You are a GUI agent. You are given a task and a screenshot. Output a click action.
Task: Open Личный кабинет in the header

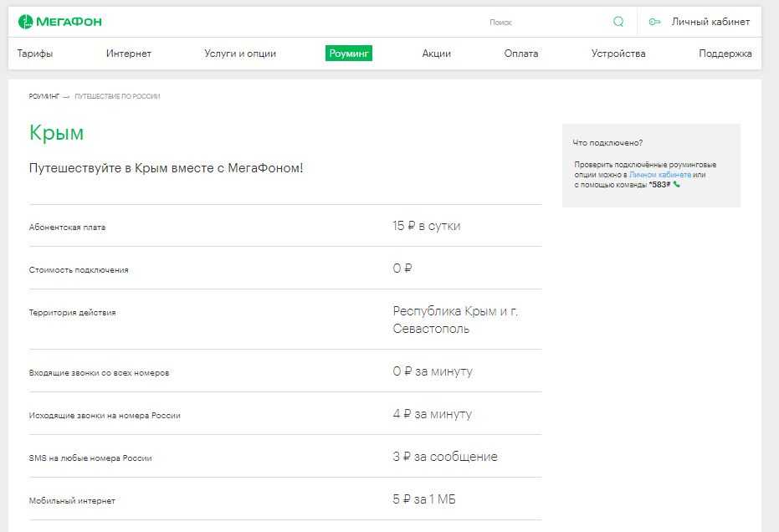710,22
